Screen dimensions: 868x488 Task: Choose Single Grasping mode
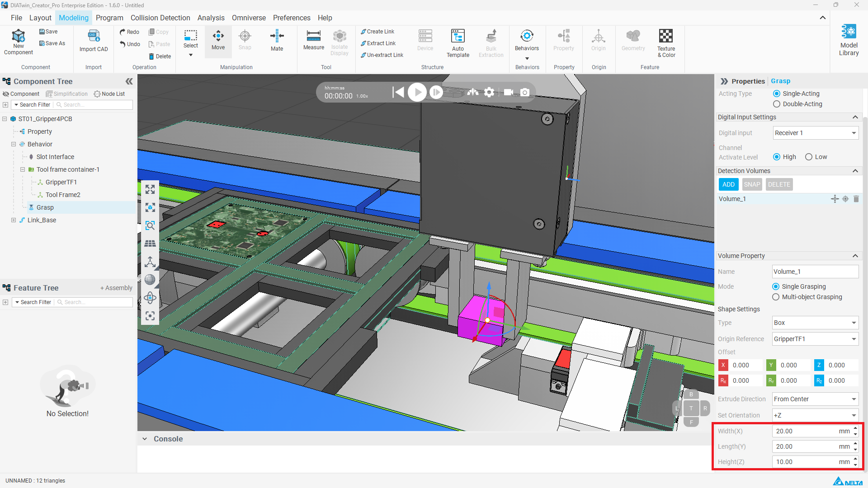pos(799,286)
